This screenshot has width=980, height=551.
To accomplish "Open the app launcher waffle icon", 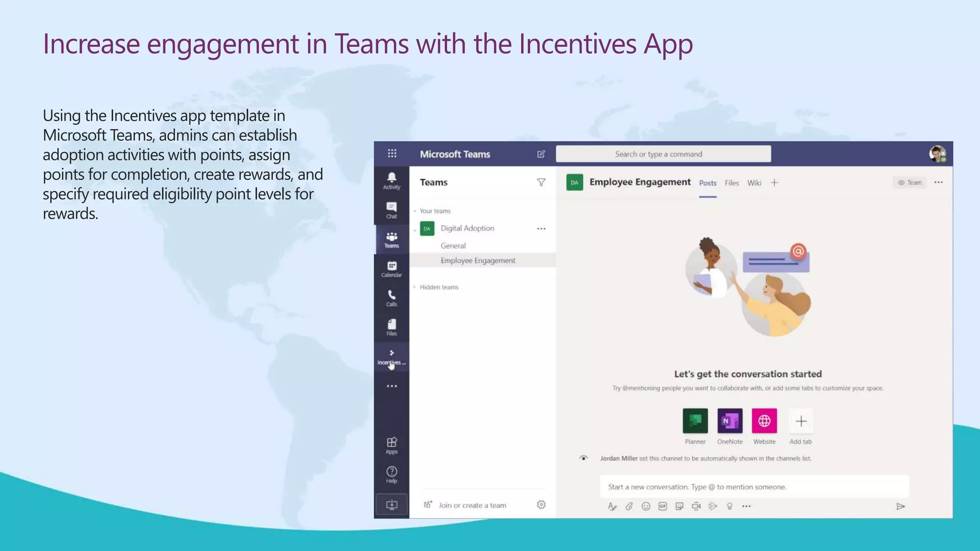I will pos(392,154).
